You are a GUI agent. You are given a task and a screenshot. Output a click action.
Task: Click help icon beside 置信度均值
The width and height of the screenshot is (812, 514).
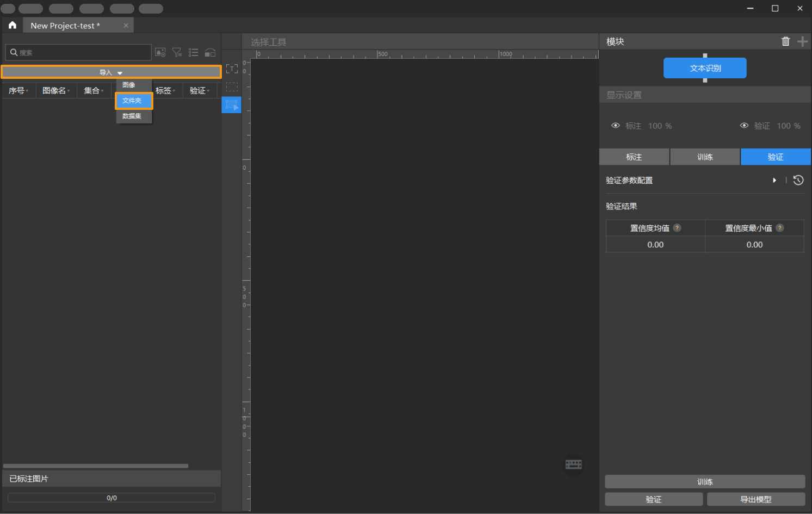677,228
